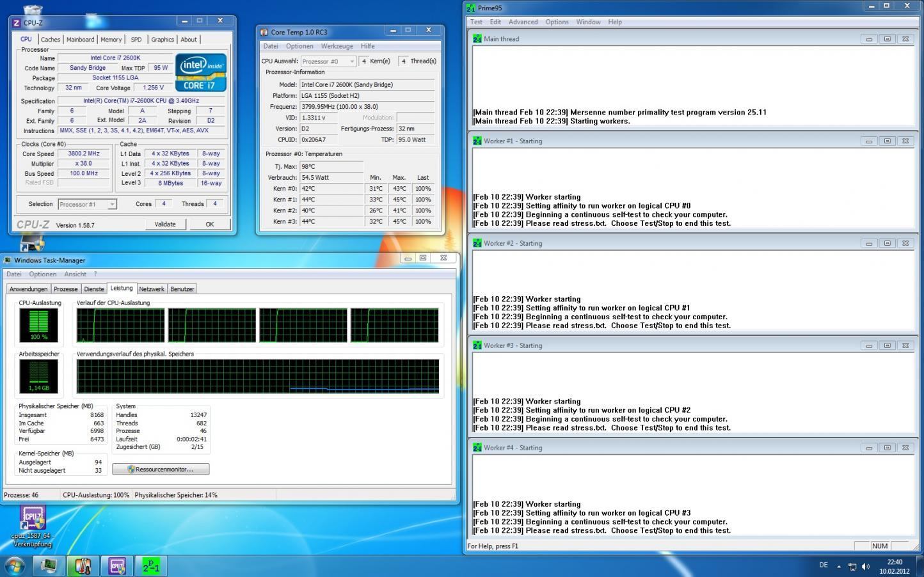Open the CPU-Z taskbar button

tap(116, 566)
